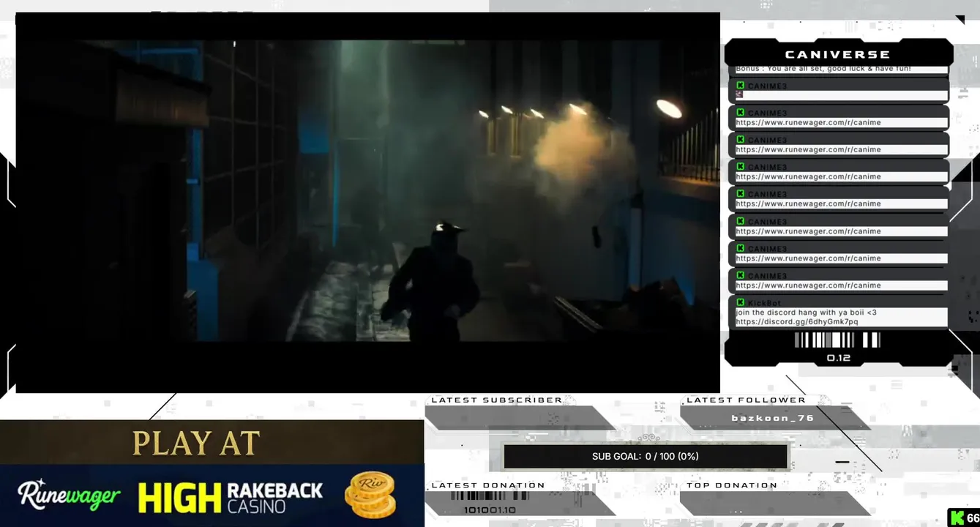Click the 0.12 value under the barcode
The width and height of the screenshot is (980, 527).
click(x=839, y=358)
